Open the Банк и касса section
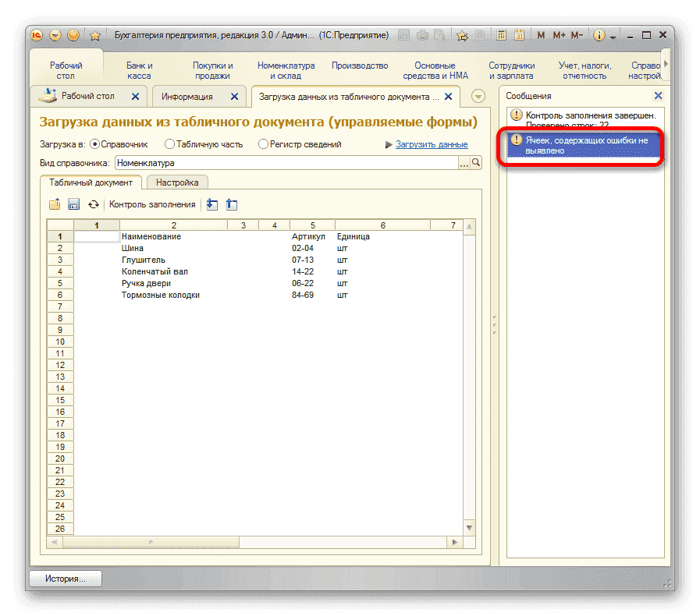This screenshot has width=700, height=616. click(x=139, y=71)
